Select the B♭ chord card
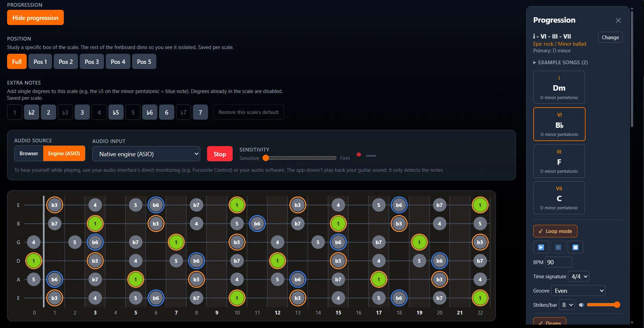The image size is (644, 328). 559,124
